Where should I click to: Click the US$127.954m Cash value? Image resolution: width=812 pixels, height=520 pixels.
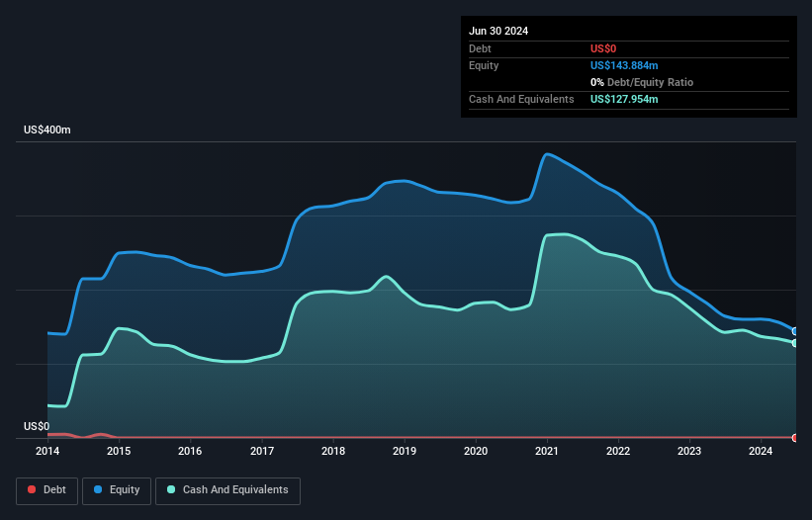[x=624, y=99]
